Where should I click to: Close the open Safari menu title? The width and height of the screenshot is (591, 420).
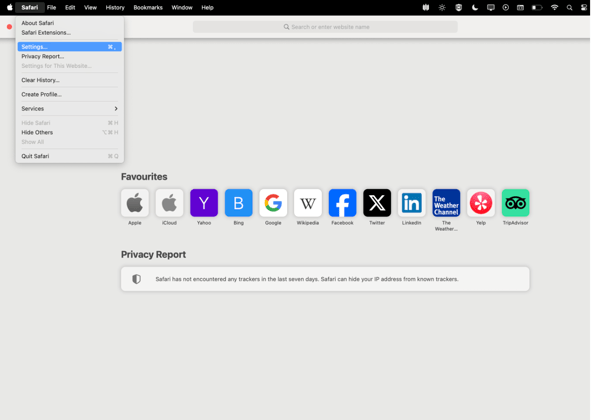pyautogui.click(x=30, y=8)
